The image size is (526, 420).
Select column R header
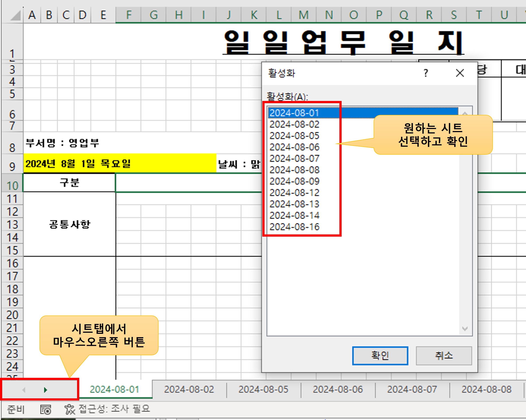pyautogui.click(x=429, y=15)
